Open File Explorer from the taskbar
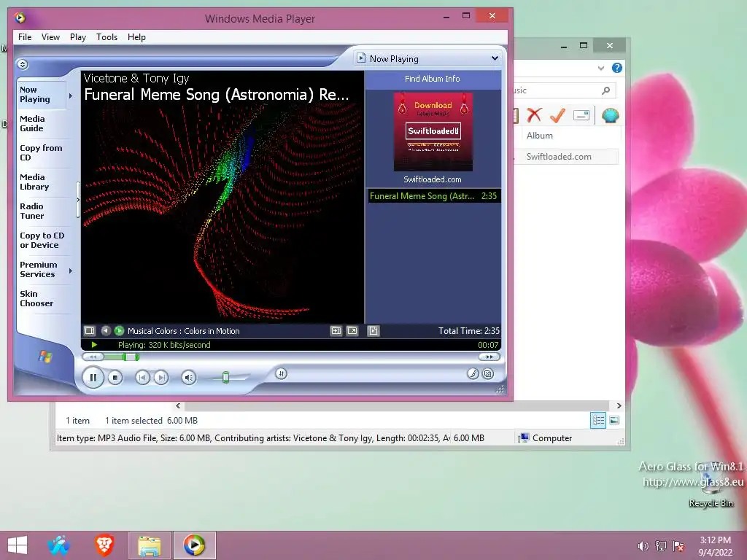This screenshot has width=747, height=560. click(x=149, y=545)
